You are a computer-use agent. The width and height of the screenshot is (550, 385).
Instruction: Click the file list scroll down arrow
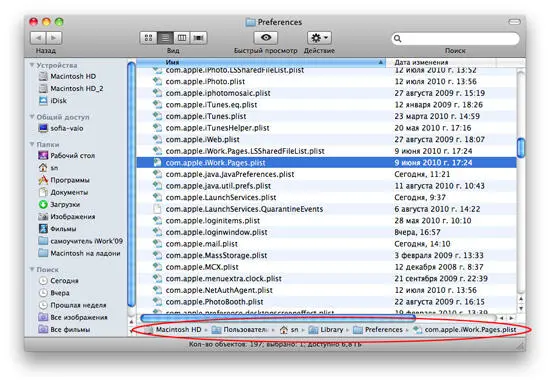(521, 308)
